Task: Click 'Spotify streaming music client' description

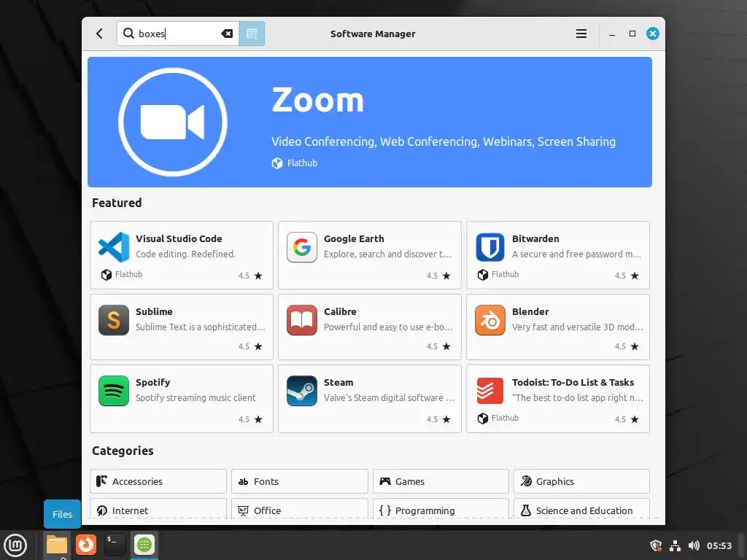Action: (196, 398)
